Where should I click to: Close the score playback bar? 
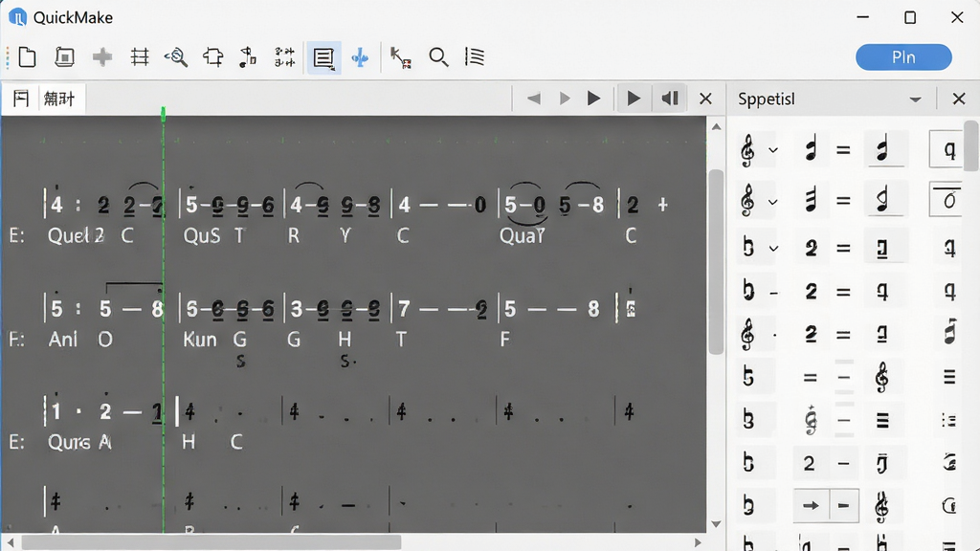click(705, 99)
